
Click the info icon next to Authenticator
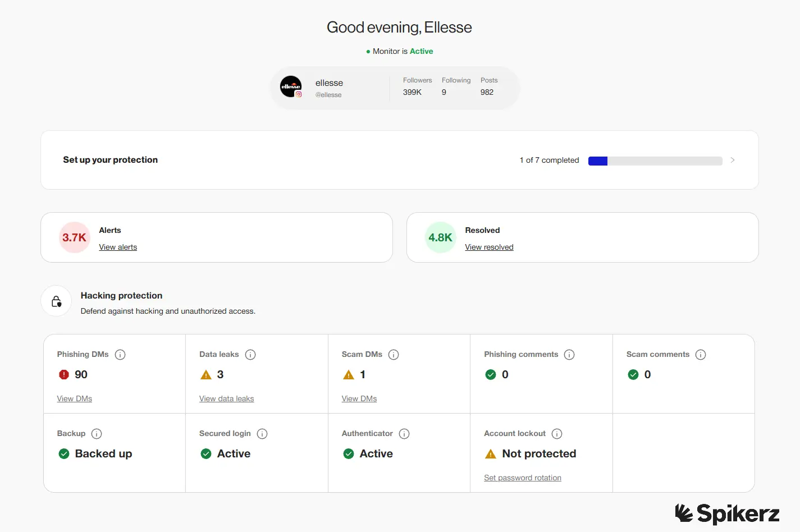coord(404,434)
